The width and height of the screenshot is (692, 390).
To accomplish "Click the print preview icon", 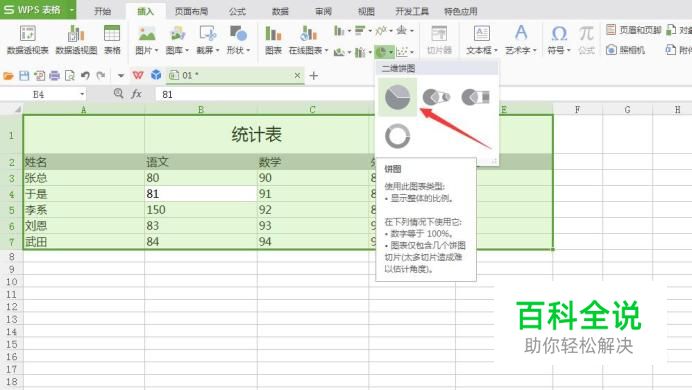I will tap(70, 76).
